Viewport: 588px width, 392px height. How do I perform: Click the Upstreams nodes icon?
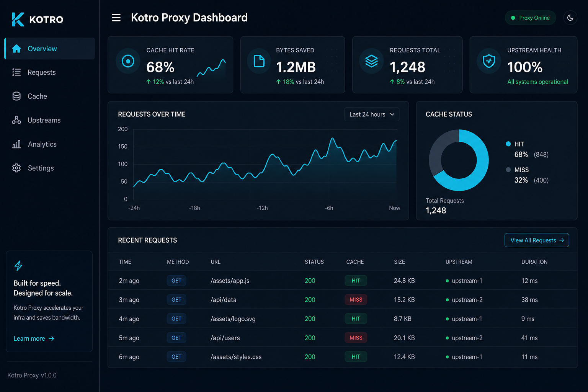[x=16, y=120]
